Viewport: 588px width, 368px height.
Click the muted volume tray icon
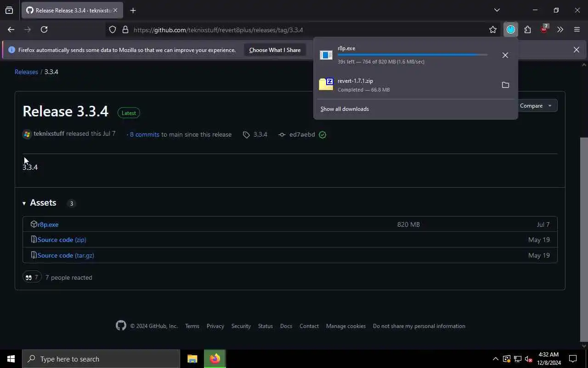tap(529, 359)
